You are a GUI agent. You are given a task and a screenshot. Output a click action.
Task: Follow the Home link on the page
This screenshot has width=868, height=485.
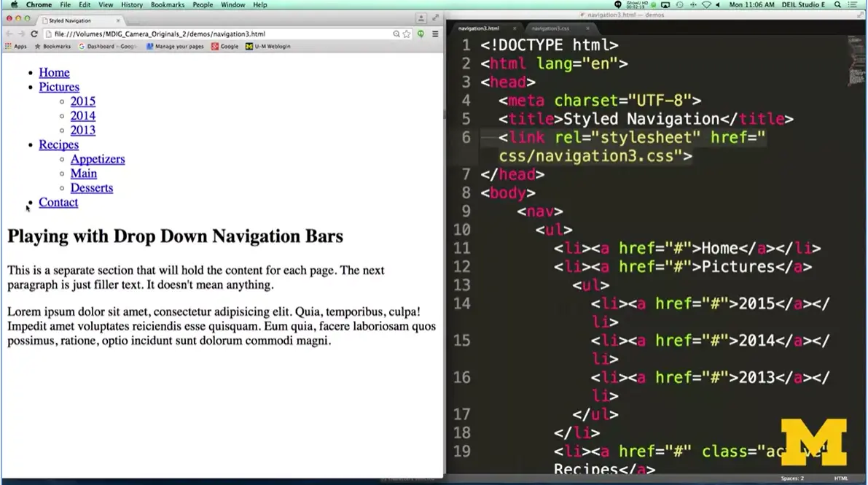tap(54, 72)
